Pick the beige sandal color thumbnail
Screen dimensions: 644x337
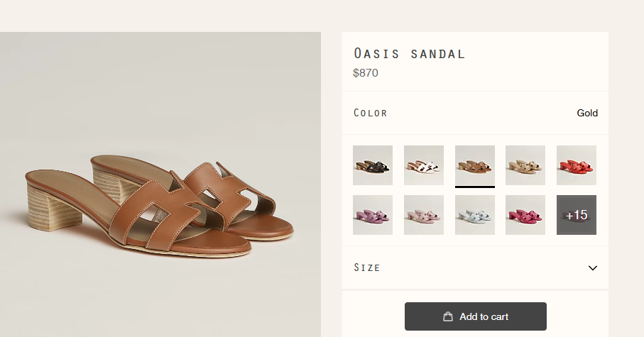point(525,165)
